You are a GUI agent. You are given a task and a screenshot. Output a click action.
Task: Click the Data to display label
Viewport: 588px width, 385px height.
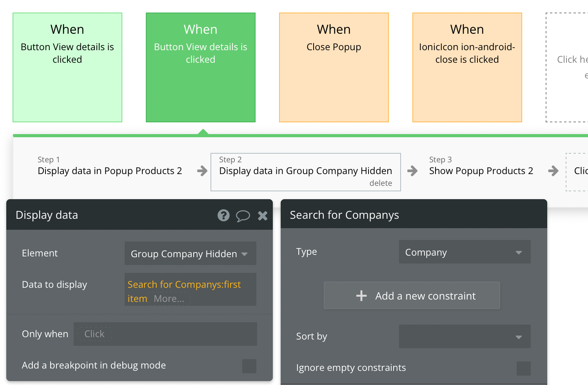[54, 285]
